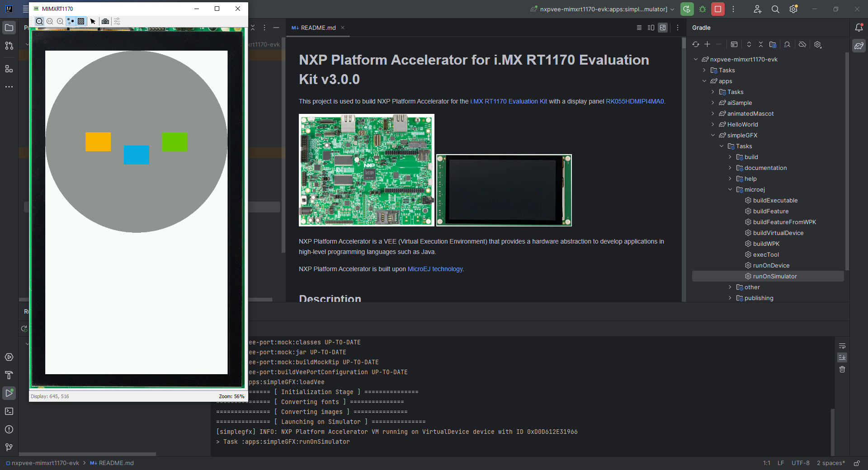The width and height of the screenshot is (868, 470).
Task: Take a simulator screenshot with the camera icon
Action: (x=105, y=21)
